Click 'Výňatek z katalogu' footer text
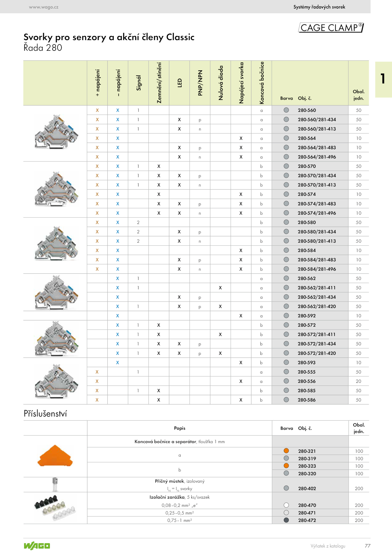Viewport: 392px width, 555px height. pyautogui.click(x=328, y=546)
